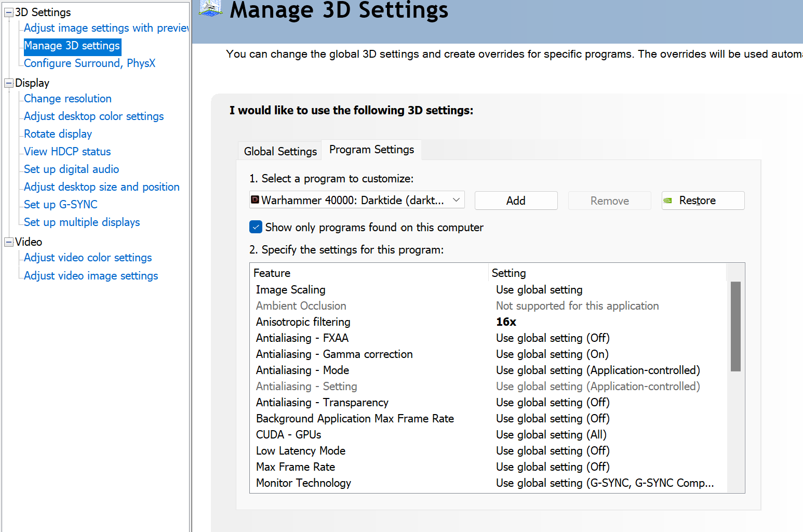Go to Change resolution
This screenshot has width=803, height=532.
tap(68, 99)
